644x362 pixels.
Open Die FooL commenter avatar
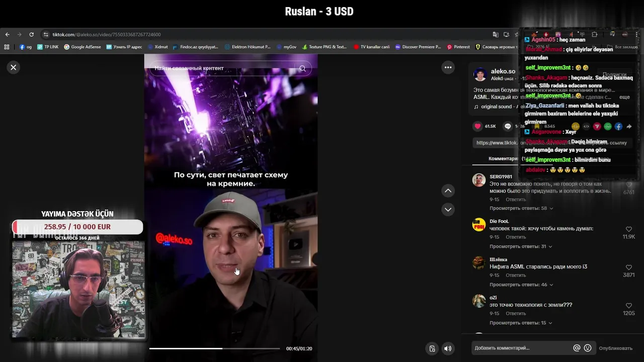click(479, 224)
